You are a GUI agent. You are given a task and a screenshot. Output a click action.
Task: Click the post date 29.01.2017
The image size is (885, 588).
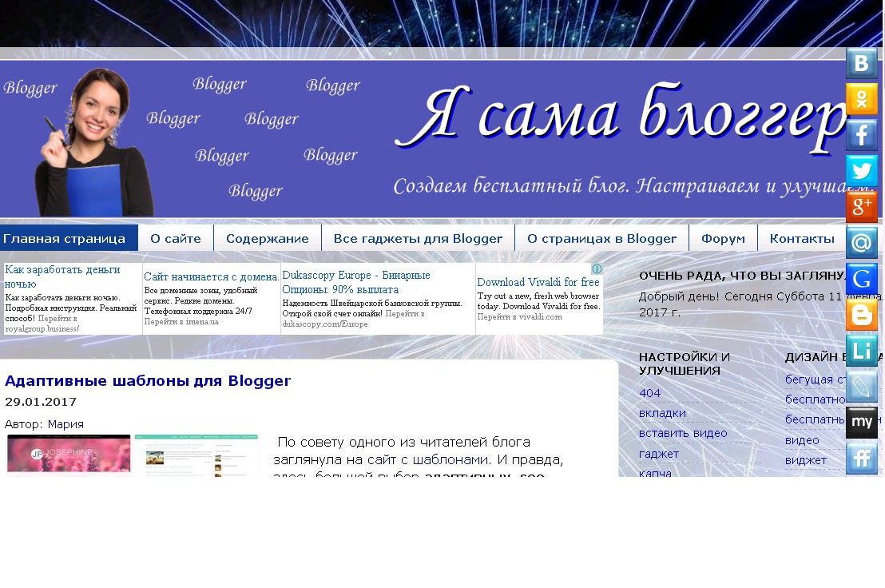(x=41, y=402)
